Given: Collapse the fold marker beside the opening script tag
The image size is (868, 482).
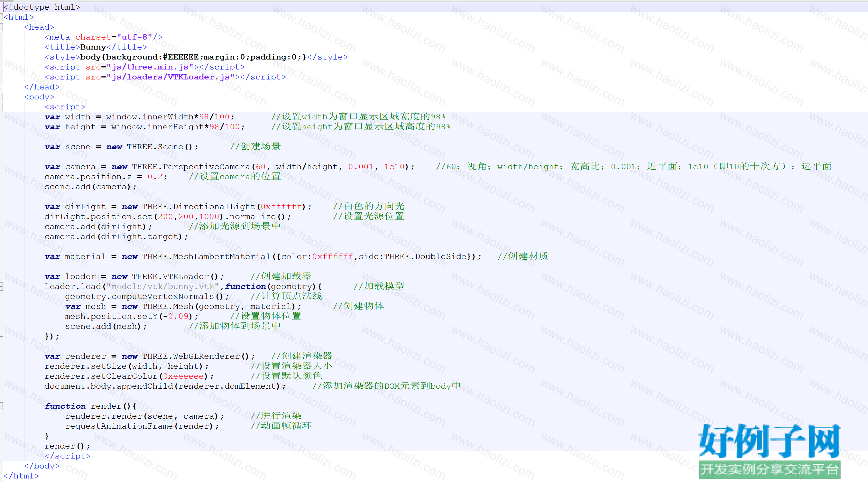Looking at the screenshot, I should [x=1, y=107].
